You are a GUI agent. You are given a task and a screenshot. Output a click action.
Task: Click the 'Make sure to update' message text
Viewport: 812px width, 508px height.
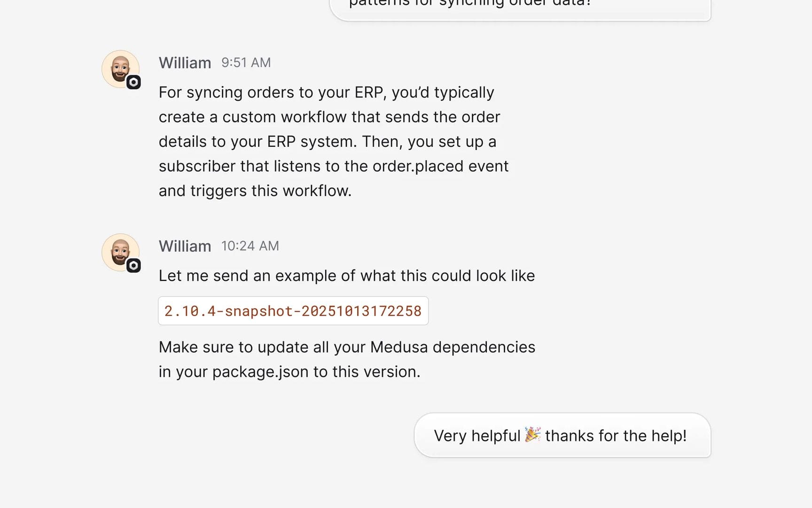(x=347, y=359)
